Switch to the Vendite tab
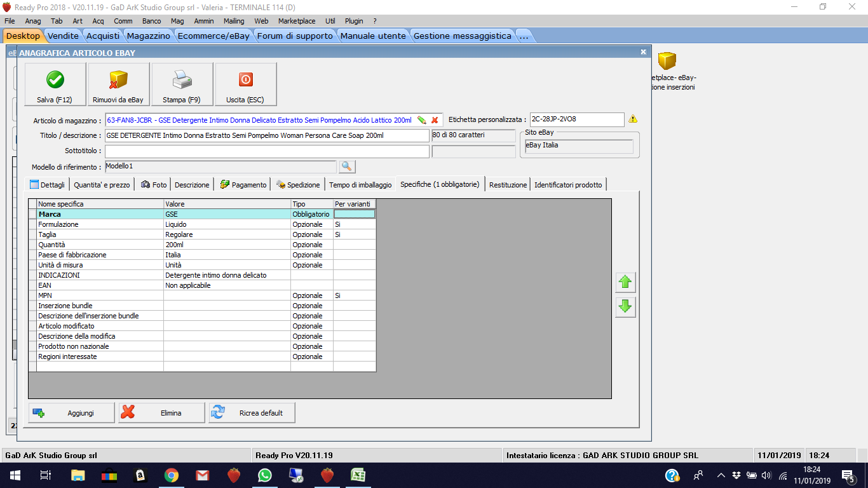 click(x=63, y=36)
